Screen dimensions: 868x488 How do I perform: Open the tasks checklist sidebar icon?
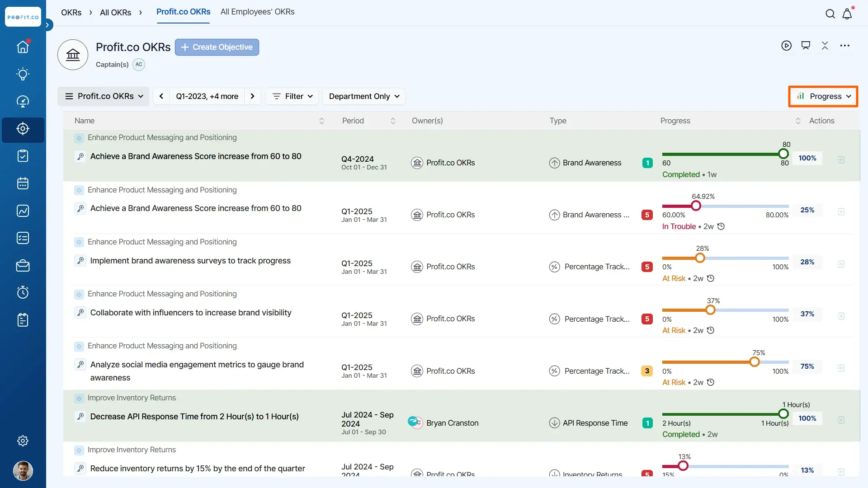[23, 156]
